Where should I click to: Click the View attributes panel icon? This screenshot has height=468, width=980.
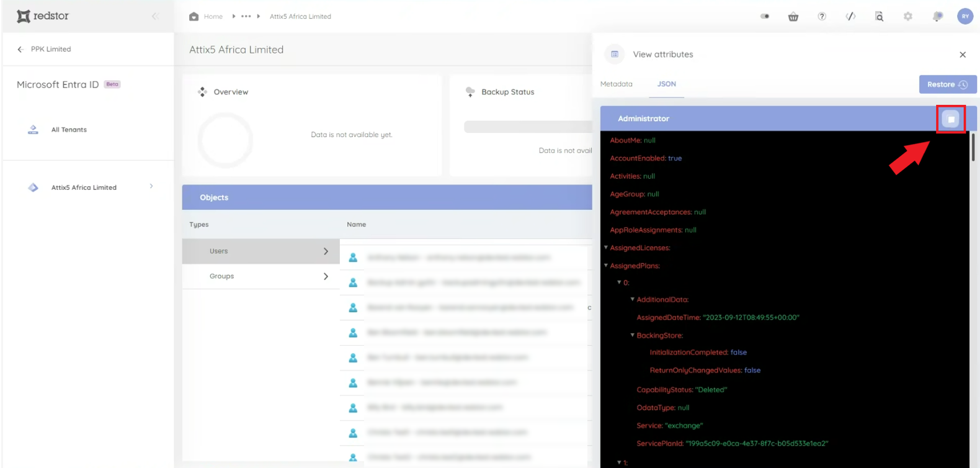click(x=615, y=54)
